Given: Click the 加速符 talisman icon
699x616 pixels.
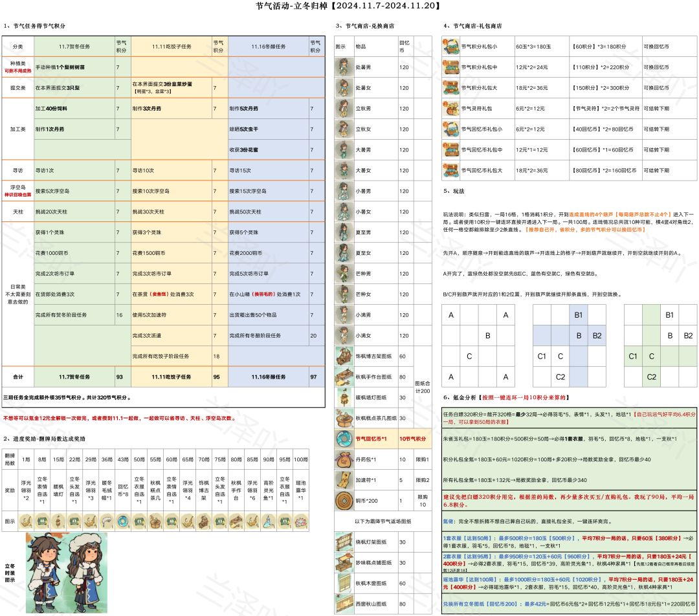Looking at the screenshot, I should point(344,479).
